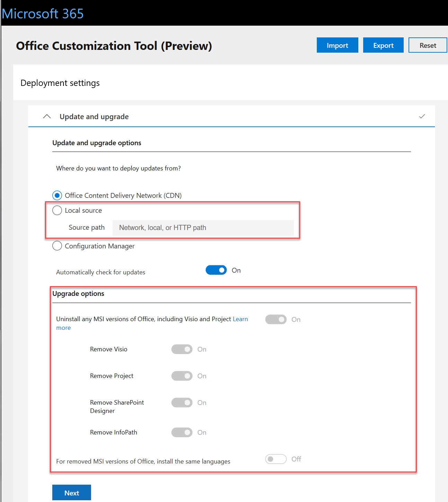This screenshot has width=448, height=502.
Task: Collapse the Update and upgrade section
Action: (x=47, y=116)
